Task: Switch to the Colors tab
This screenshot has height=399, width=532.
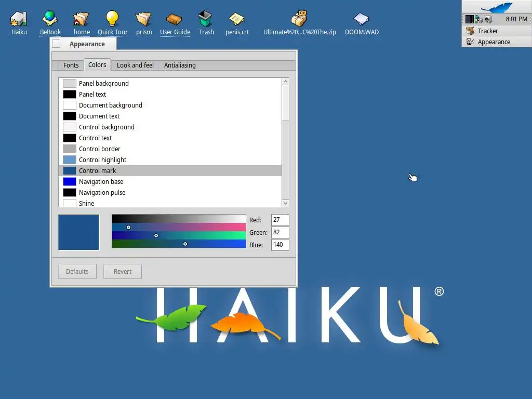Action: click(97, 64)
